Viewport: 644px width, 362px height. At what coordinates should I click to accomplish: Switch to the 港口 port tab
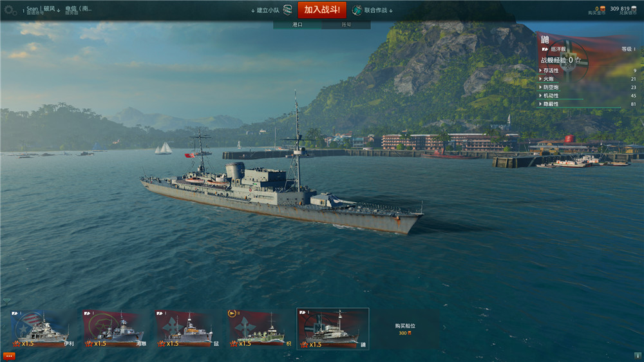[298, 24]
